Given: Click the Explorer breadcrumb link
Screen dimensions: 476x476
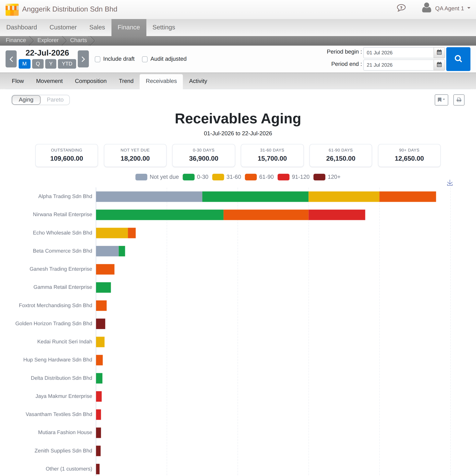Looking at the screenshot, I should [48, 40].
